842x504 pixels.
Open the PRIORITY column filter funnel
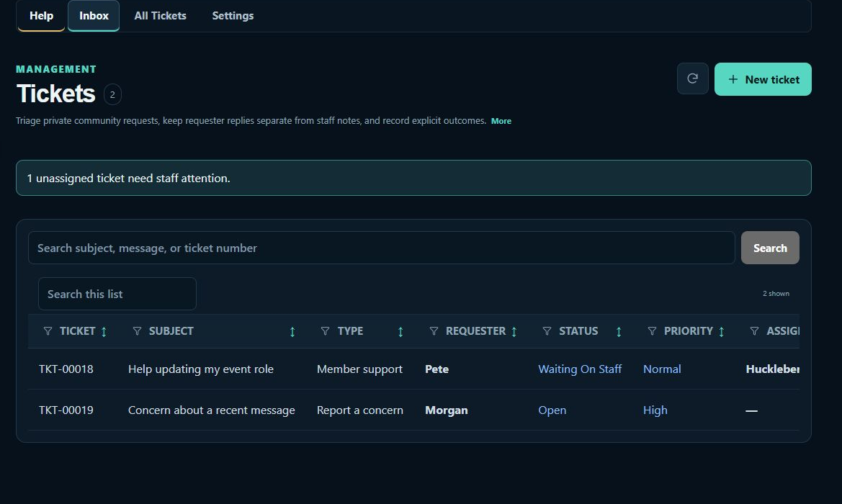(x=652, y=331)
